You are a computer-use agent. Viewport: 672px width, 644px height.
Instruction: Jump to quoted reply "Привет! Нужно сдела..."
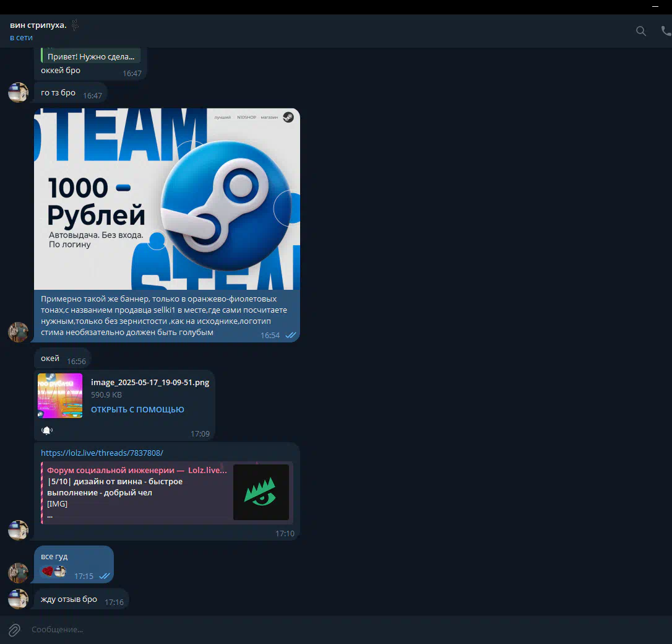coord(91,56)
